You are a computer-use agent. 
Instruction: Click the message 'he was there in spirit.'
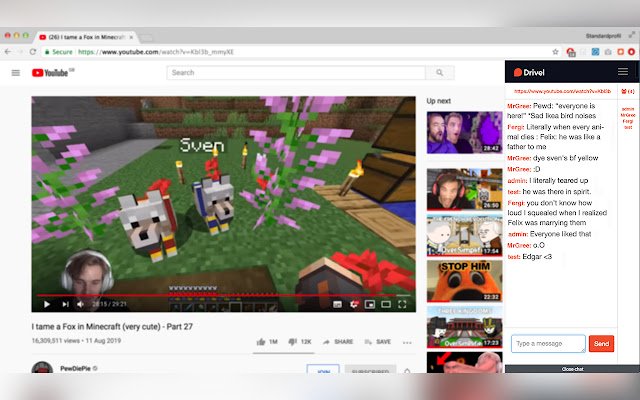[557, 191]
